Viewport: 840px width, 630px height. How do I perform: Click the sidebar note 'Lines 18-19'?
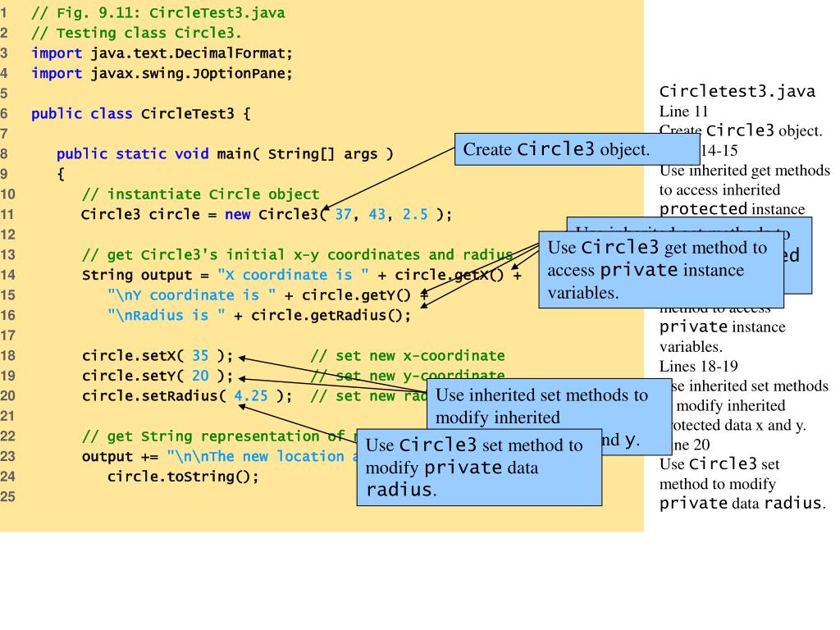coord(699,367)
